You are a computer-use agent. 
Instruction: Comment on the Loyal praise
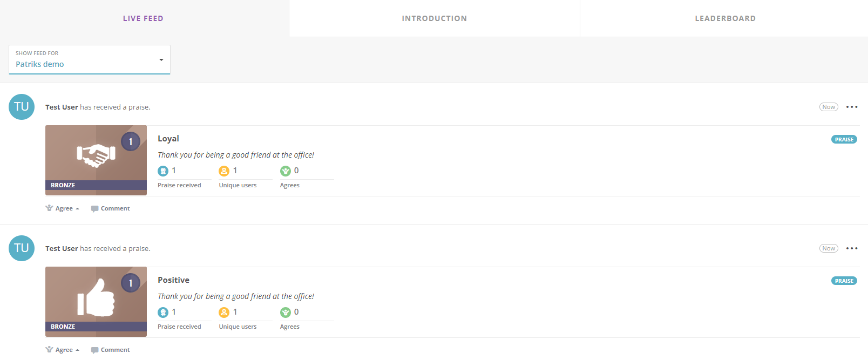111,208
